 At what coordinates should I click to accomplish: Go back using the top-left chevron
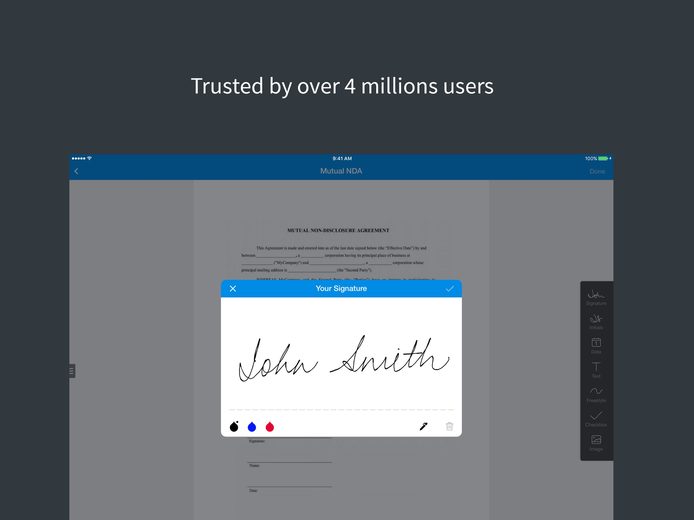(77, 171)
